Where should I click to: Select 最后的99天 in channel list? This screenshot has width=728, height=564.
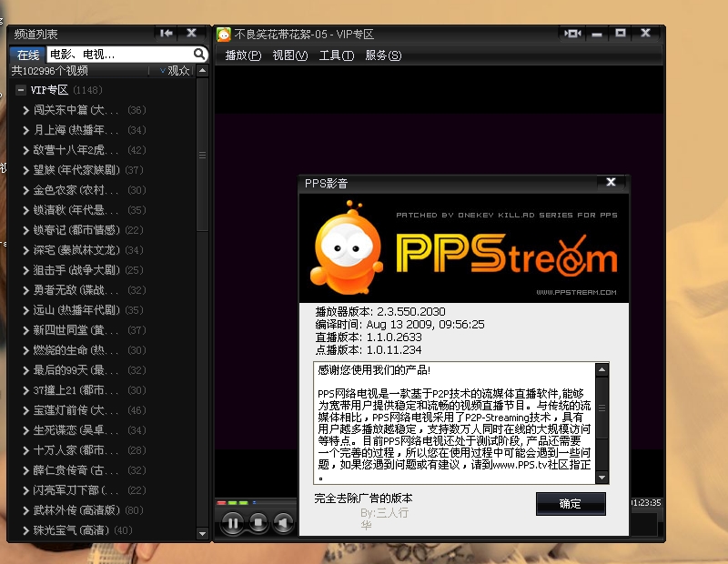76,369
